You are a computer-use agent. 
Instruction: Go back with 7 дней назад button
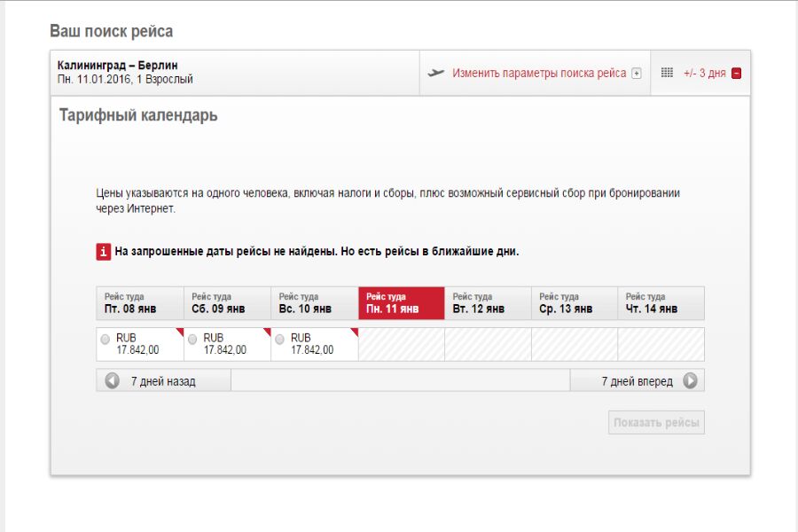click(x=163, y=381)
